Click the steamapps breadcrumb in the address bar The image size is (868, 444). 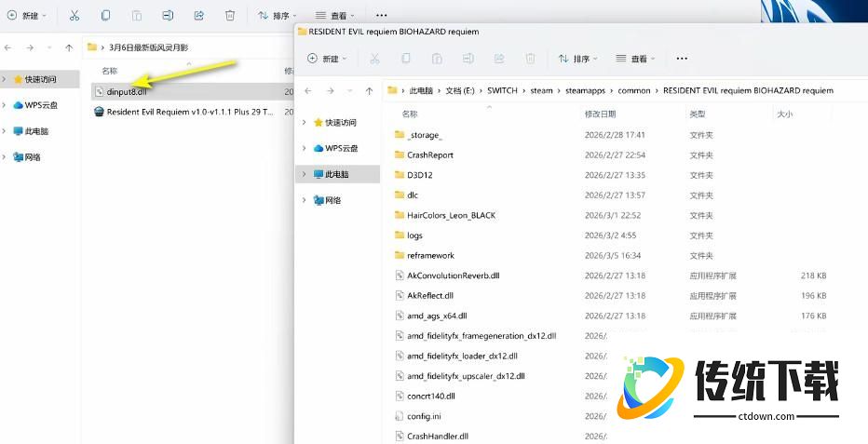[x=585, y=90]
